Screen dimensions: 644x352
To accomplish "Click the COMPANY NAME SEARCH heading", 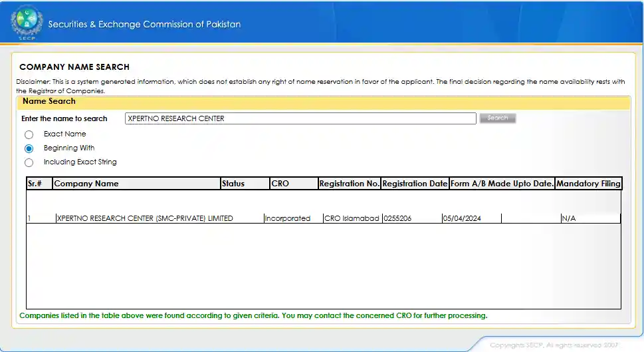I will 74,67.
